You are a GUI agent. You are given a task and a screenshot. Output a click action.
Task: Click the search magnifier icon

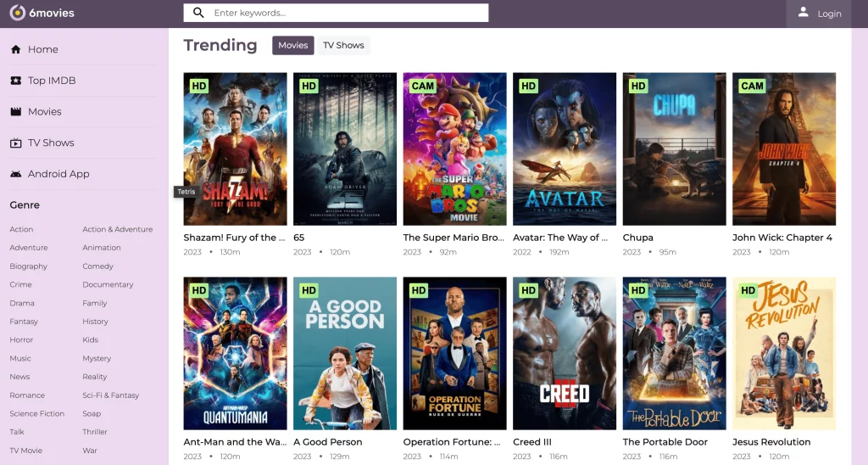(x=198, y=13)
